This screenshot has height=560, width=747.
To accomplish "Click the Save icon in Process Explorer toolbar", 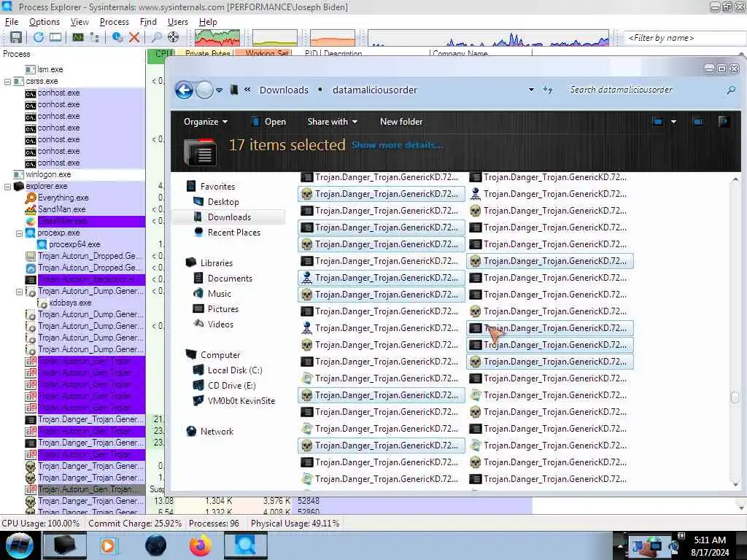I will pyautogui.click(x=16, y=37).
